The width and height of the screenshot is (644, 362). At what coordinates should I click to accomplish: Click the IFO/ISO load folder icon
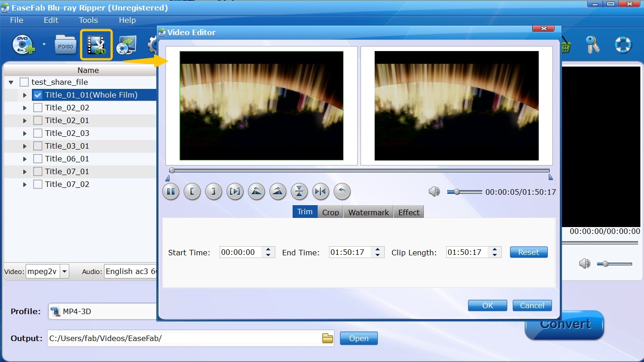(x=65, y=45)
